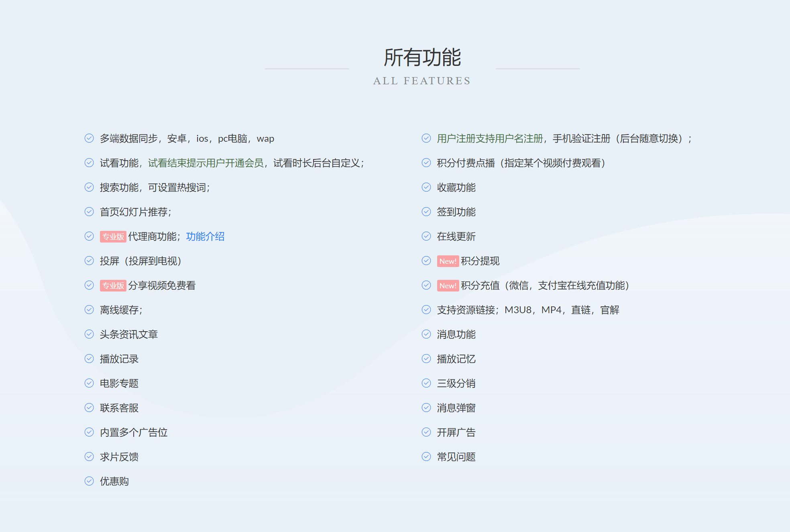
Task: Click check icon beside 离线缓存
Action: (89, 310)
